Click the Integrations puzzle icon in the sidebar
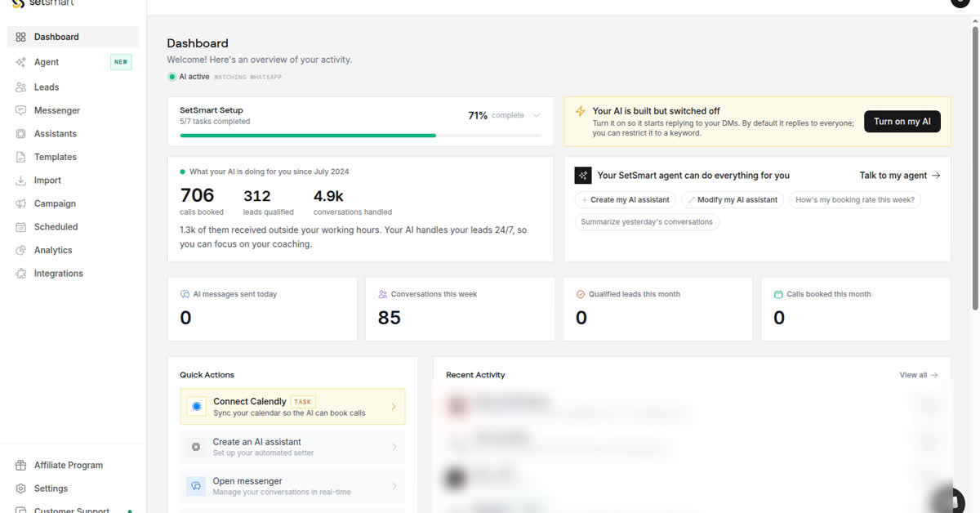Viewport: 980px width, 513px height. 20,274
